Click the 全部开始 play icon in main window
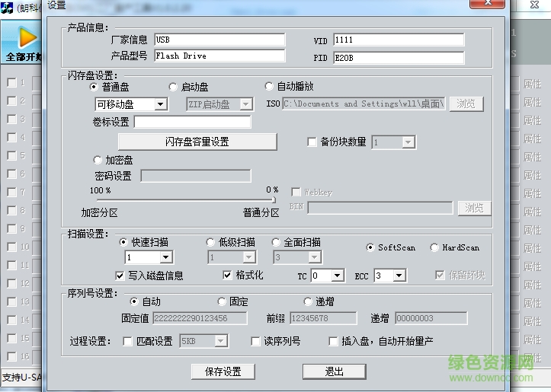 point(27,37)
